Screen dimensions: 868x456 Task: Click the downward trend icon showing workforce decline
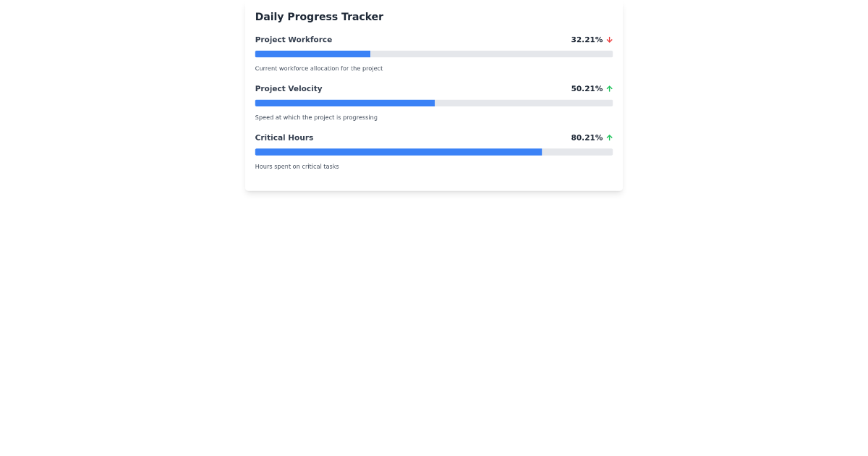pos(609,40)
